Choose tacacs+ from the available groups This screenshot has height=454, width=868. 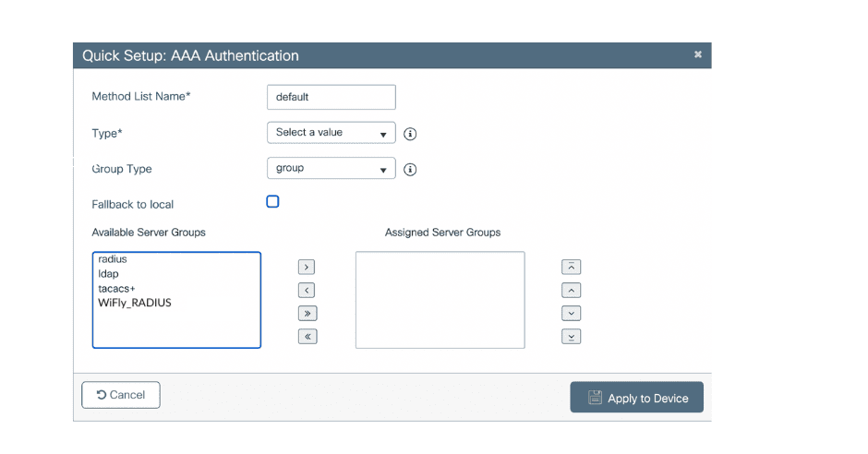(117, 289)
